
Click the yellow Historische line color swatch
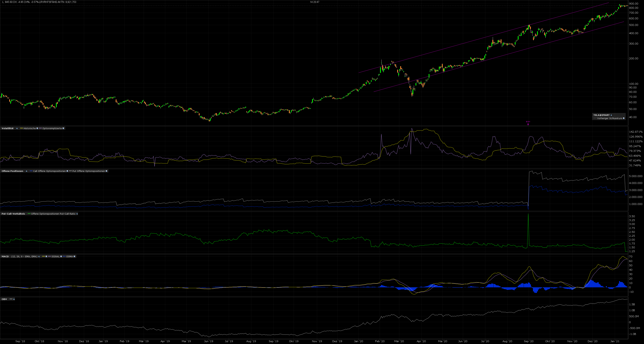[x=21, y=128]
